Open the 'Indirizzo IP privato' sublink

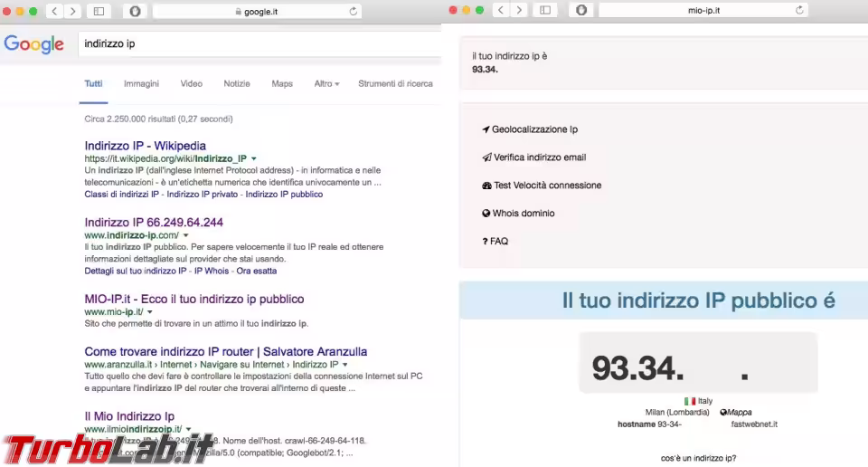coord(202,195)
